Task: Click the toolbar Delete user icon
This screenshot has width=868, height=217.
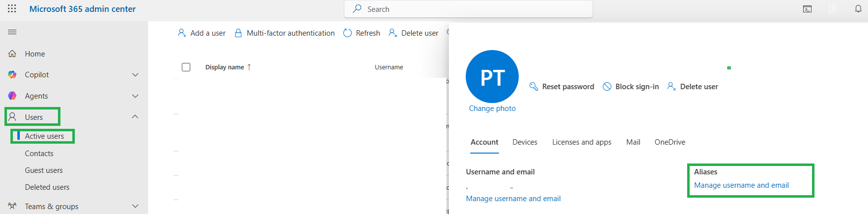Action: pyautogui.click(x=393, y=33)
